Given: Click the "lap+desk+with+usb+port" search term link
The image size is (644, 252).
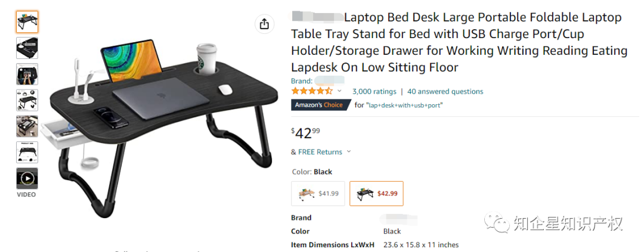Looking at the screenshot, I should 404,105.
